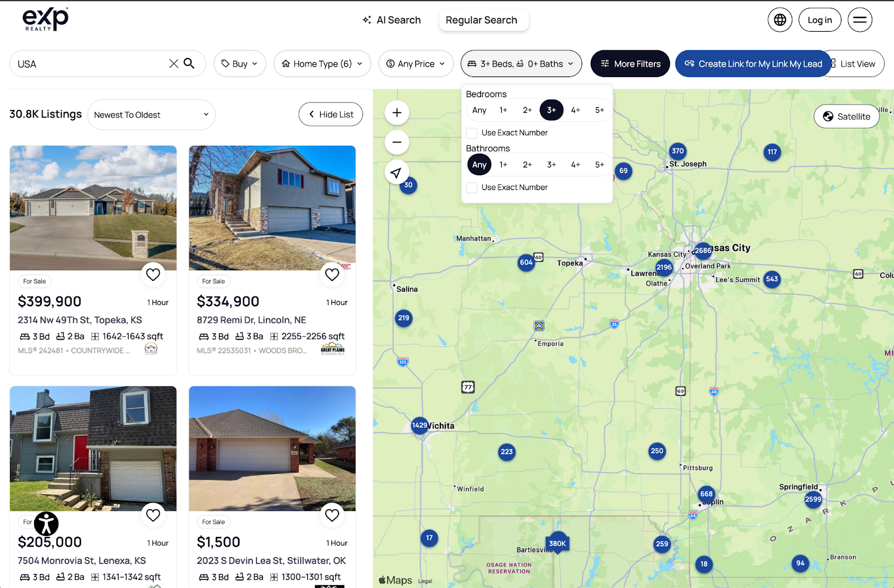
Task: Favorite the $399,900 Topeka listing heart
Action: point(153,274)
